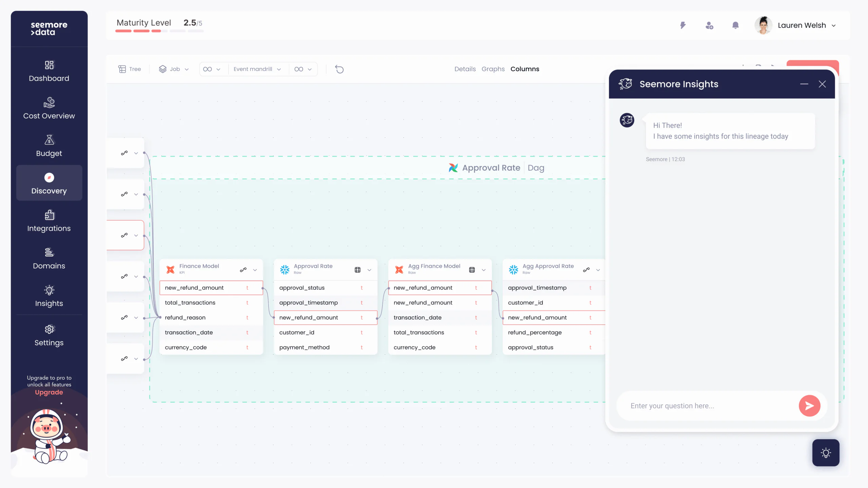This screenshot has height=488, width=868.
Task: Click the lightning bolt icon in header
Action: [x=683, y=25]
